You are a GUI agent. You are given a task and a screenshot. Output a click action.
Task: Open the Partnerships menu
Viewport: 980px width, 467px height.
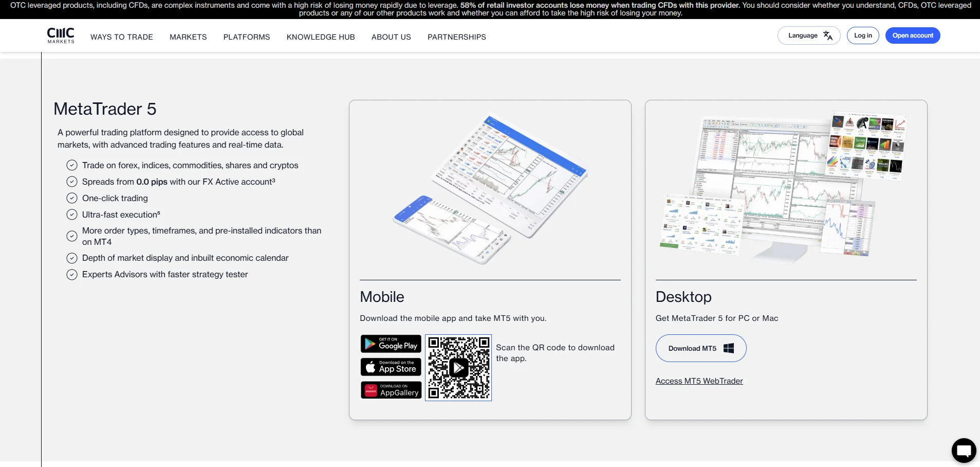click(457, 37)
